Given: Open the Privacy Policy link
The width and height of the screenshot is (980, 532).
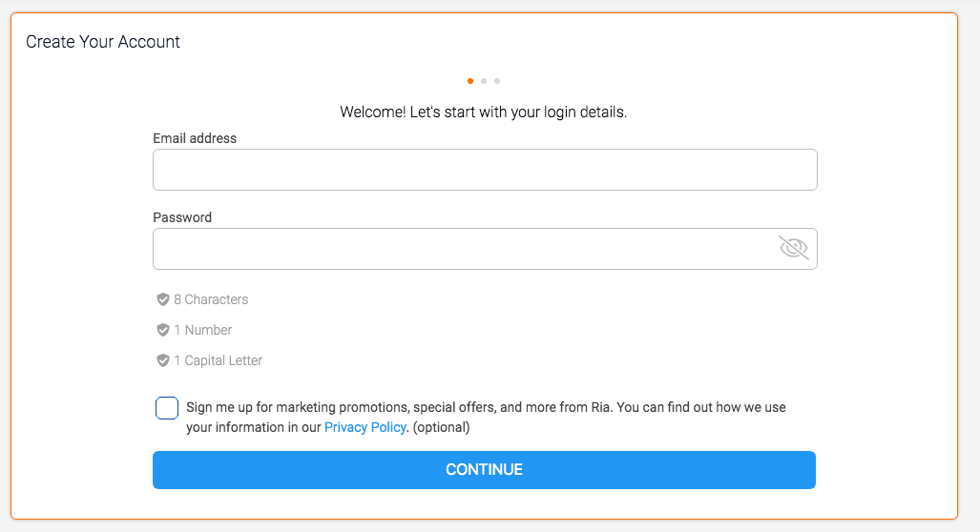Looking at the screenshot, I should tap(365, 427).
